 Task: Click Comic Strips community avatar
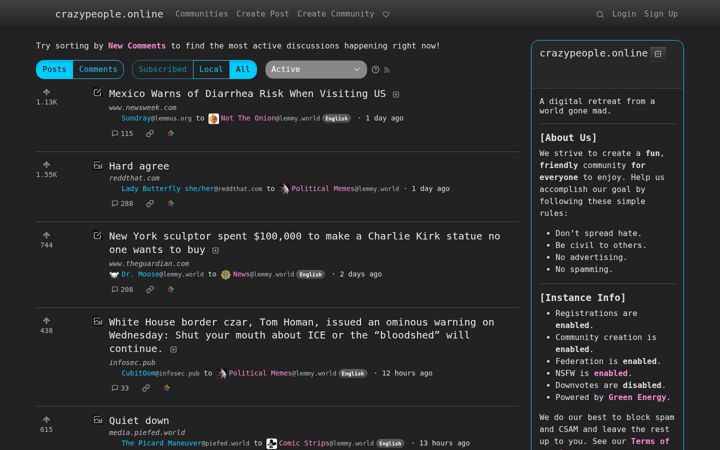coord(272,444)
